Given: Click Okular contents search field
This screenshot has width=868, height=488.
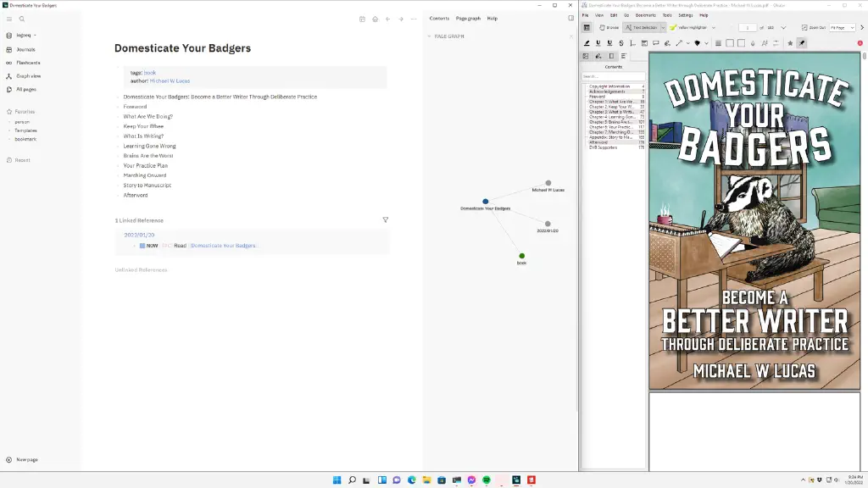Looking at the screenshot, I should (x=613, y=76).
